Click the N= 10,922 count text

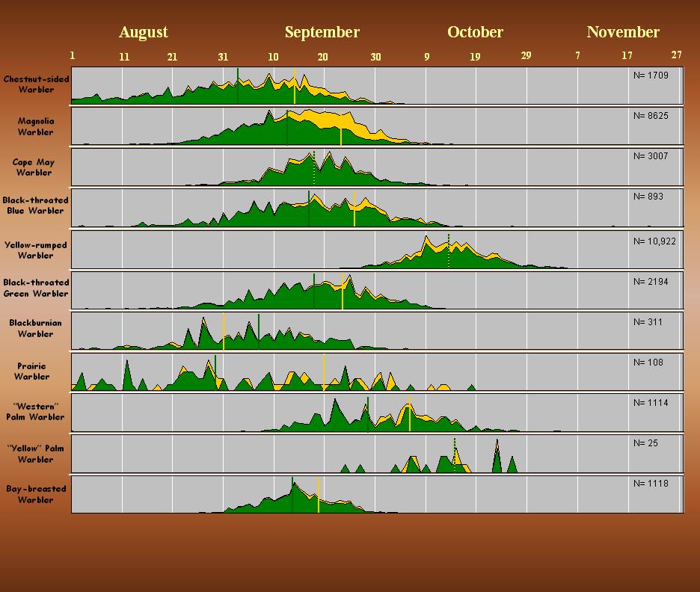pyautogui.click(x=655, y=241)
